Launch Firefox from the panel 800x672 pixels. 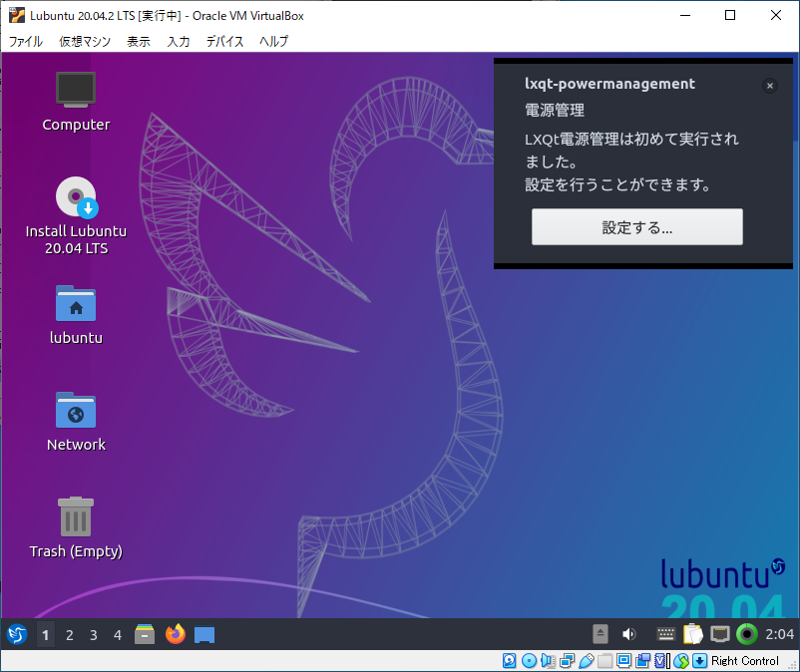point(175,634)
